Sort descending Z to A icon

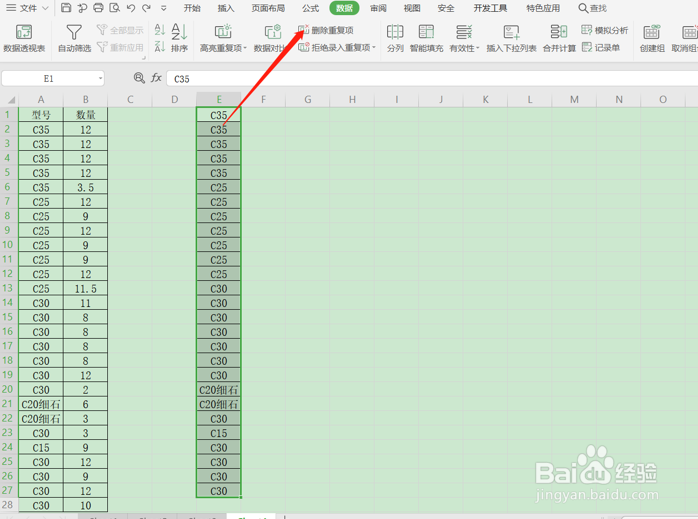(160, 46)
